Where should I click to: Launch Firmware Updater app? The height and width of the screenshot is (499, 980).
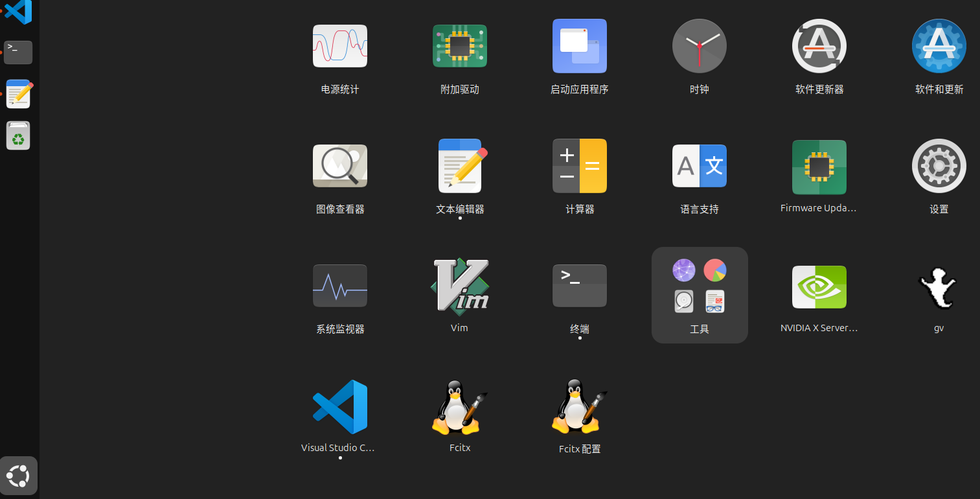point(819,167)
